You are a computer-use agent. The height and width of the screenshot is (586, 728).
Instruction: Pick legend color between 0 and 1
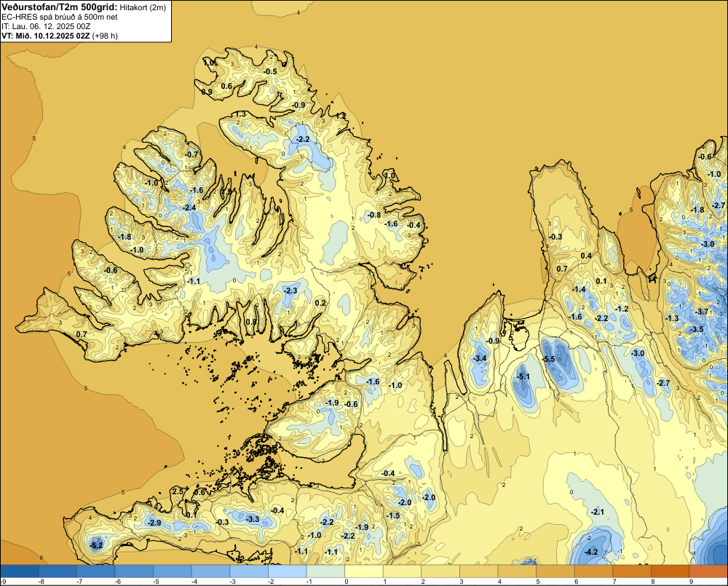pos(363,571)
